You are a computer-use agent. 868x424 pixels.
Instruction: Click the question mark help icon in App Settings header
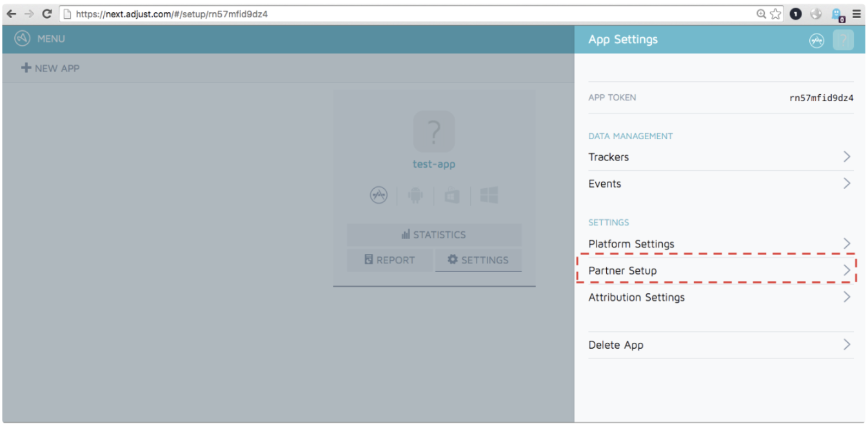(x=843, y=40)
